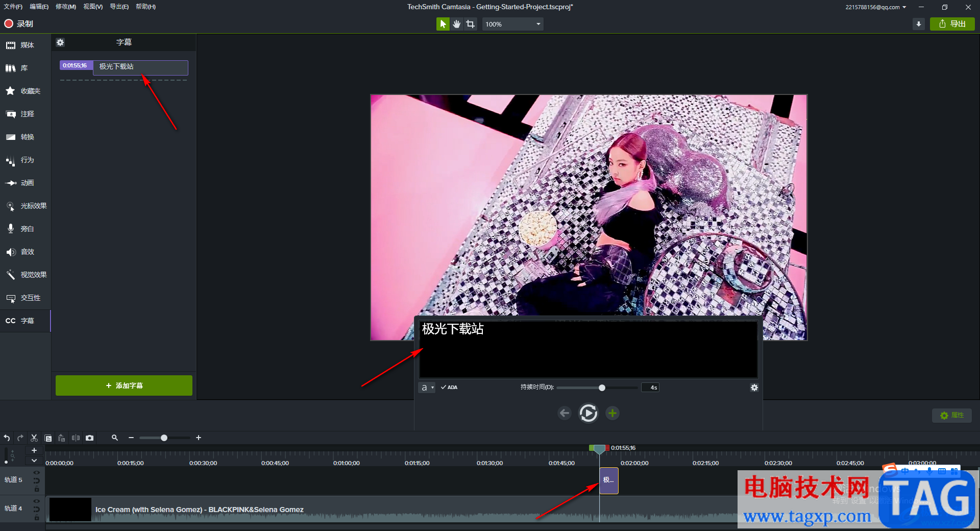Toggle visibility eye of Track 5
The height and width of the screenshot is (531, 980).
(36, 473)
